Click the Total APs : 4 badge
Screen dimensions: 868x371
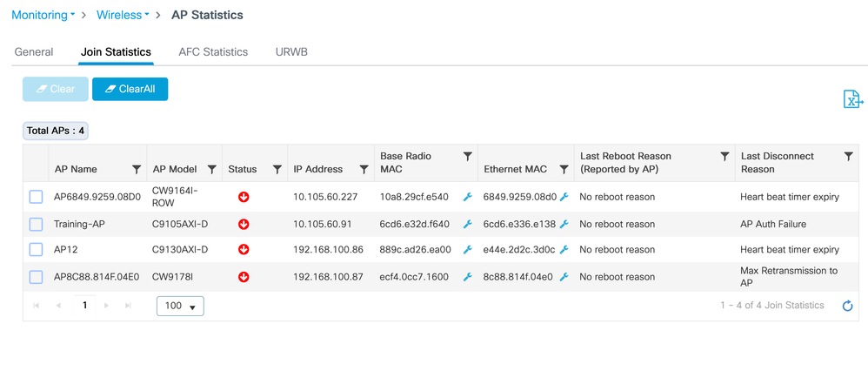coord(56,131)
